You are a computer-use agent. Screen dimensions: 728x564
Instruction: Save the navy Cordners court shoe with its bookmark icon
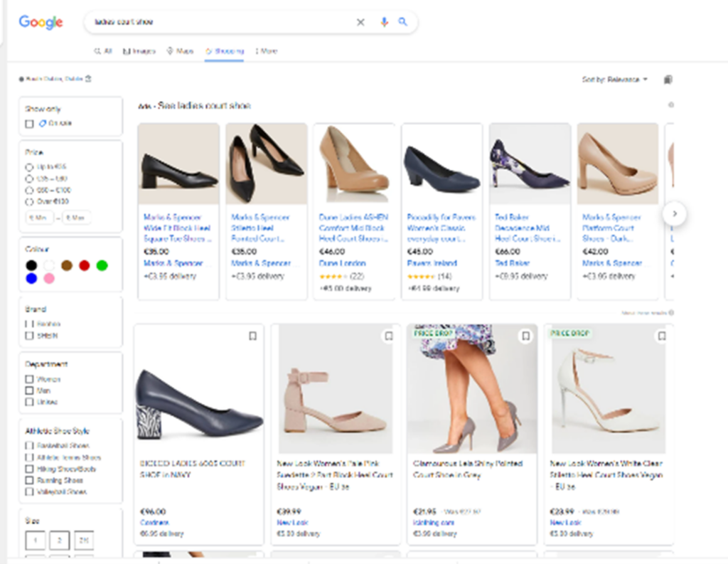(252, 336)
